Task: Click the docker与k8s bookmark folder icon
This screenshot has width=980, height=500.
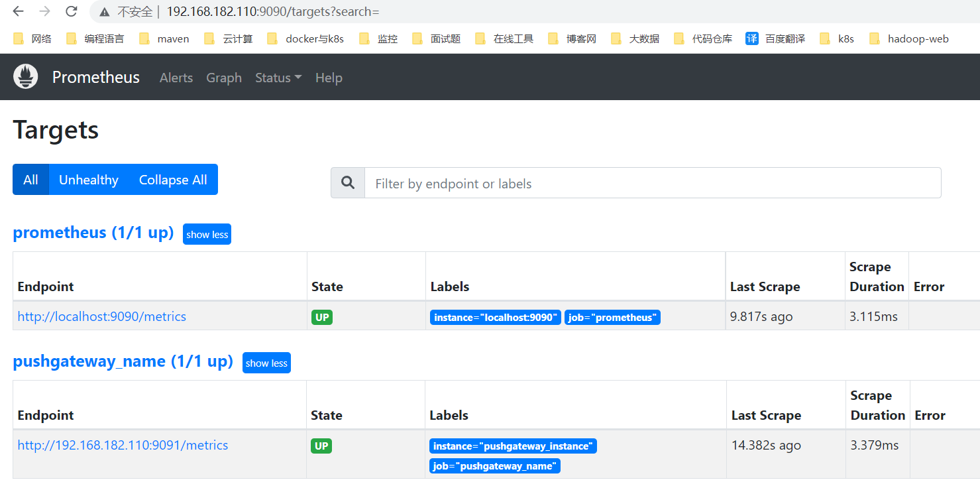Action: [272, 38]
